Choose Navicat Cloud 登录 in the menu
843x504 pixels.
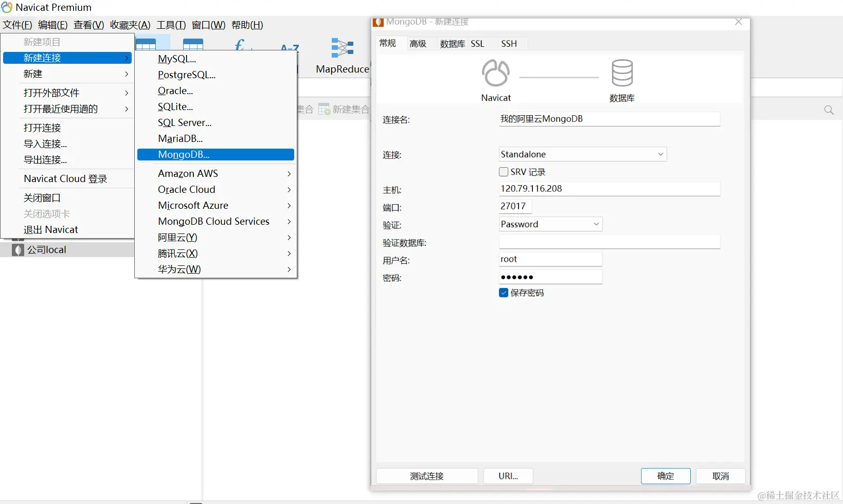tap(67, 179)
